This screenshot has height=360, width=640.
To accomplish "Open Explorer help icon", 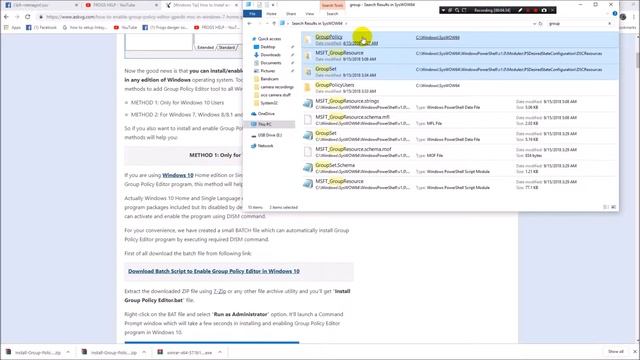I will [x=615, y=14].
